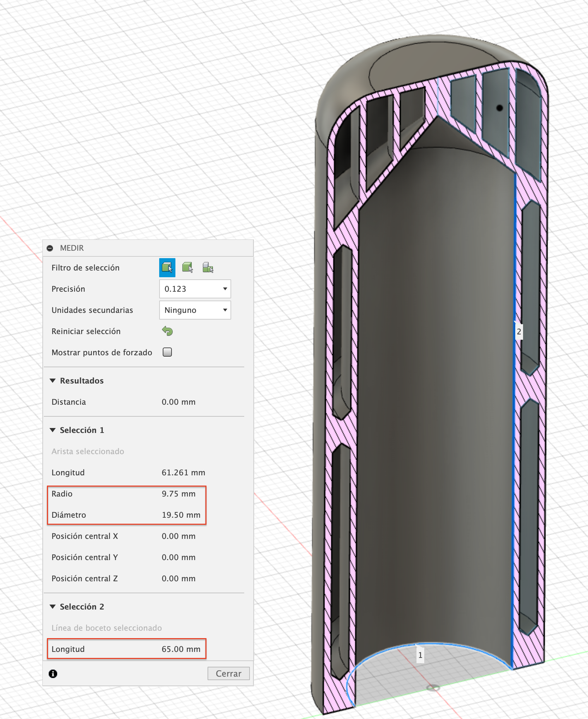Click the Longitud value 61.261 mm
Image resolution: width=588 pixels, height=719 pixels.
[184, 473]
